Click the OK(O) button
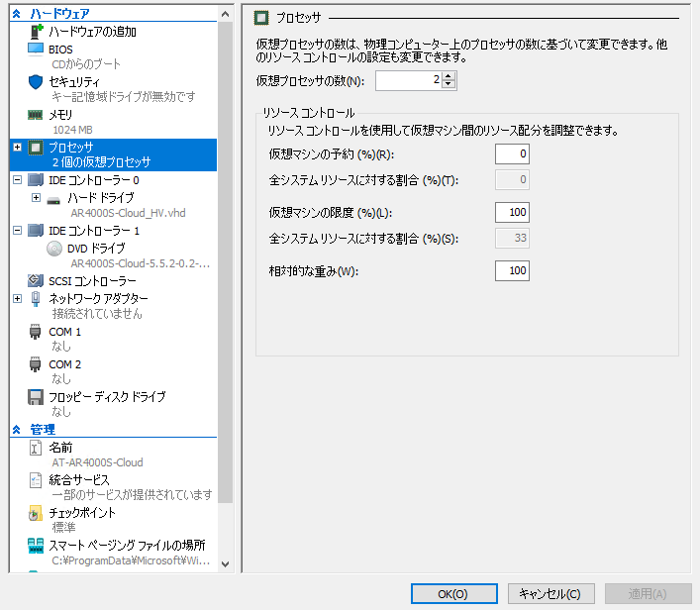This screenshot has height=610, width=700. pos(454,594)
